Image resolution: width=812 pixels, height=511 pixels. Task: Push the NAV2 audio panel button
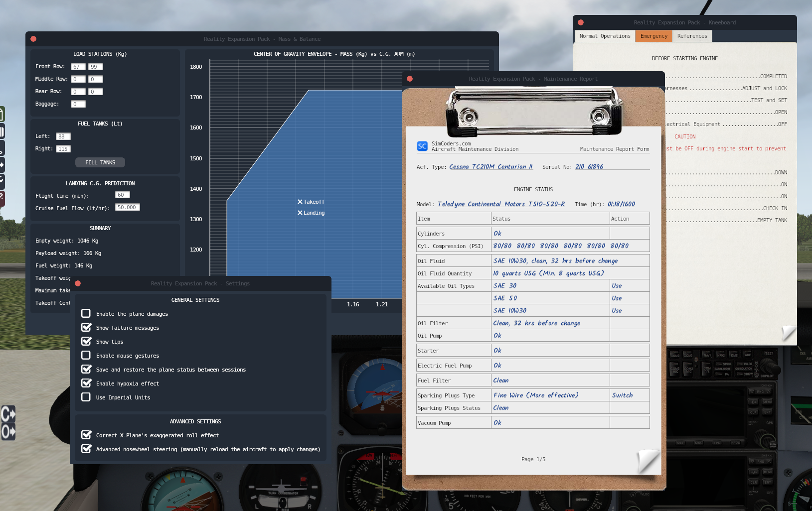[721, 354]
